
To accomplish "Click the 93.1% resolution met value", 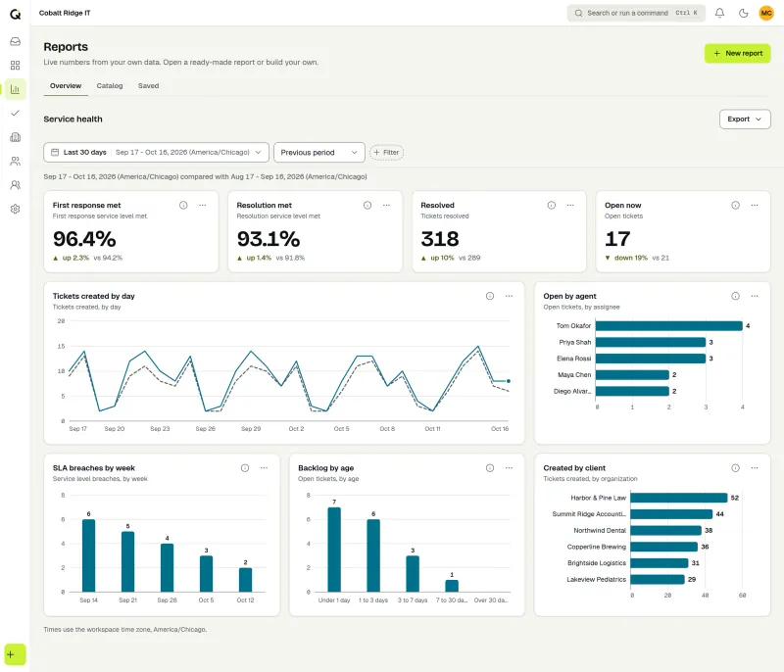I will (x=269, y=239).
